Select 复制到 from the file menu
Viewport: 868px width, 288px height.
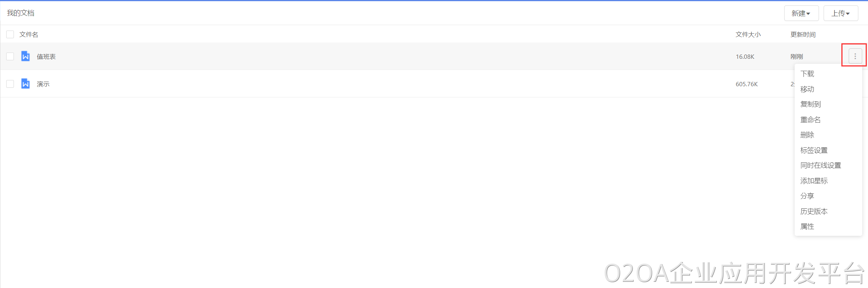pos(810,104)
